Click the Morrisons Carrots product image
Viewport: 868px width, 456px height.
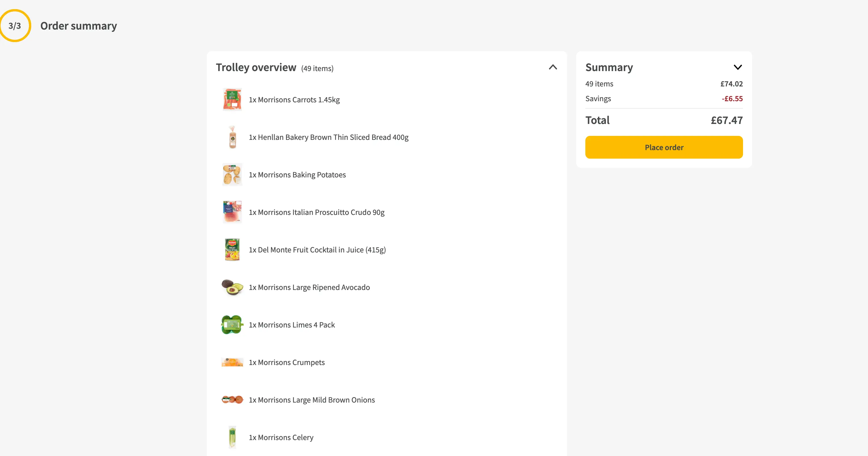tap(232, 100)
